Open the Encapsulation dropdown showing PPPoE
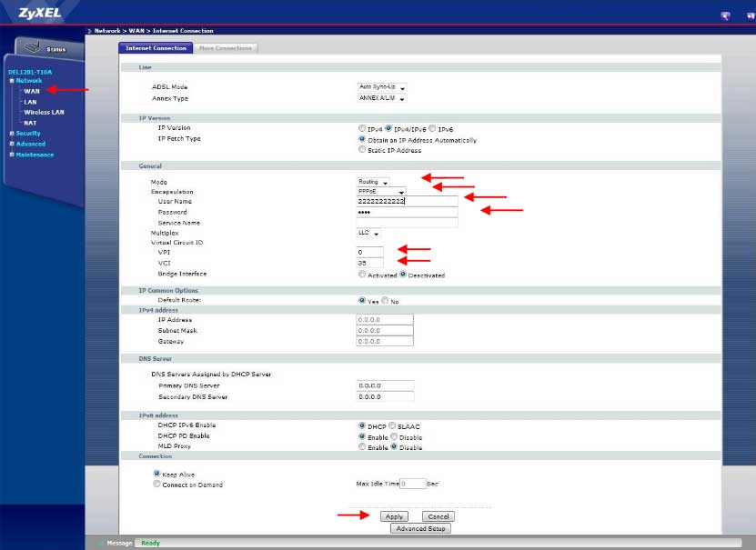This screenshot has width=756, height=550. [x=381, y=192]
